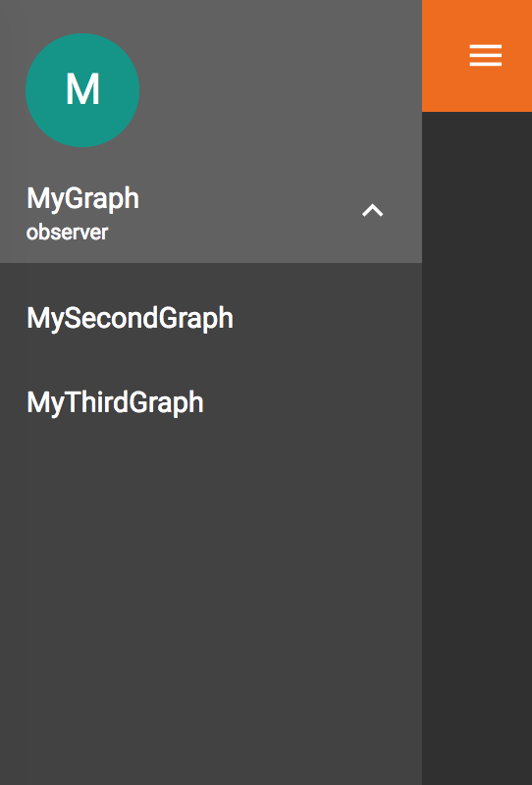Click the up-arrow next to MyGraph
Image resolution: width=532 pixels, height=785 pixels.
pos(373,210)
